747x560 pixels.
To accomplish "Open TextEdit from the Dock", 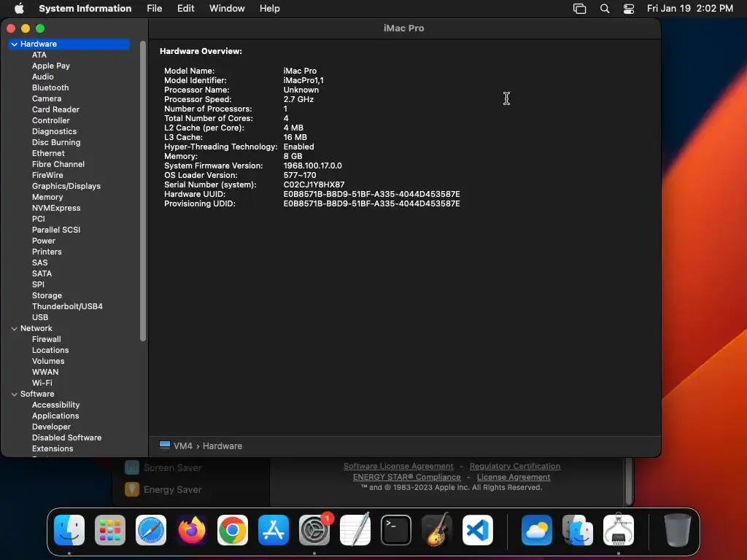I will click(x=355, y=530).
